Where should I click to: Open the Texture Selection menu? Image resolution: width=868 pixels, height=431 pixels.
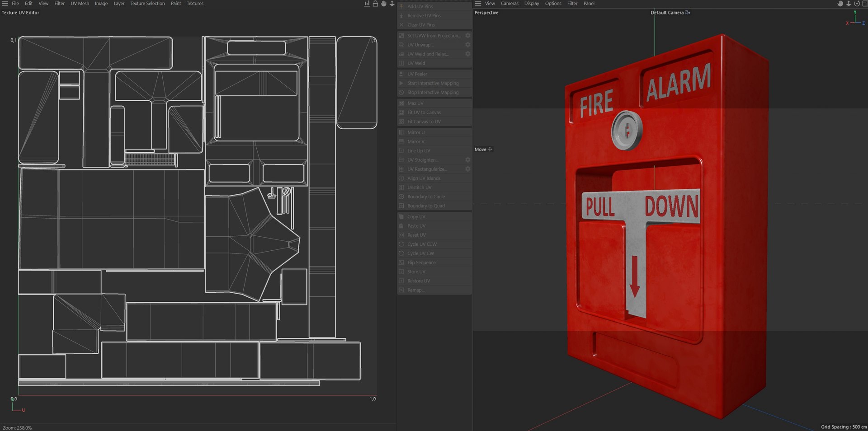coord(147,4)
